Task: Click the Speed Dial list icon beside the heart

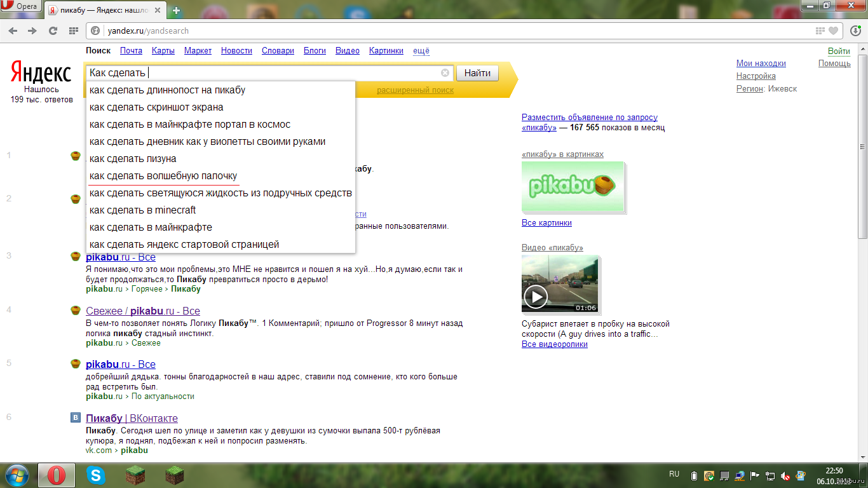Action: point(820,30)
